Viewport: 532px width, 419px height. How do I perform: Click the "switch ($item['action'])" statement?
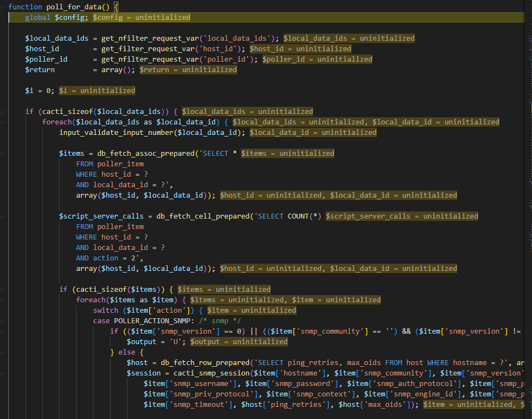pos(144,311)
